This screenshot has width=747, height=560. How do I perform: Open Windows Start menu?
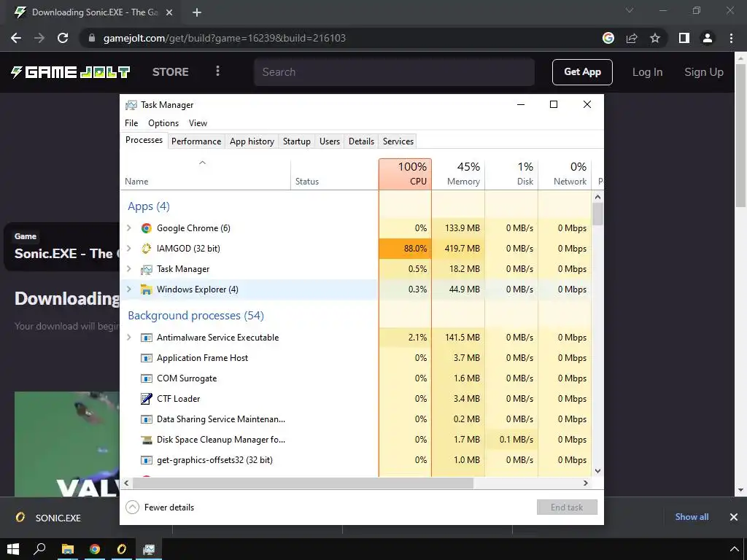coord(13,549)
